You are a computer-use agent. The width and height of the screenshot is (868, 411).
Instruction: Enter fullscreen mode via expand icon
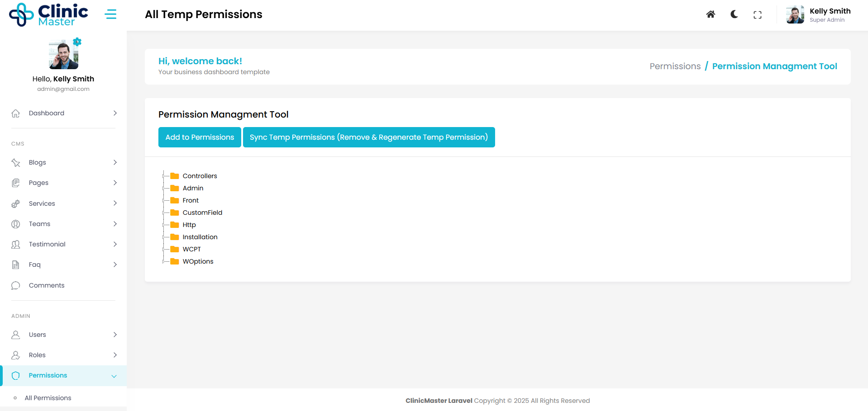[x=757, y=15]
